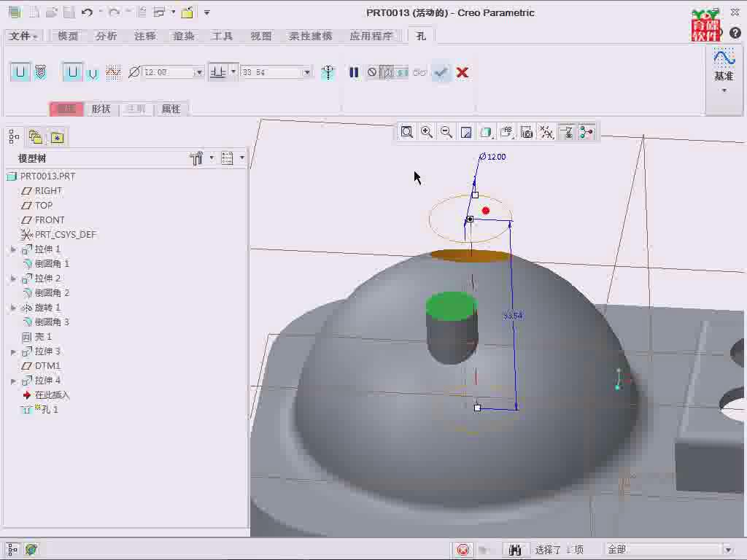Click the red stop icon in status bar
Screen dimensions: 747x560
(x=462, y=550)
